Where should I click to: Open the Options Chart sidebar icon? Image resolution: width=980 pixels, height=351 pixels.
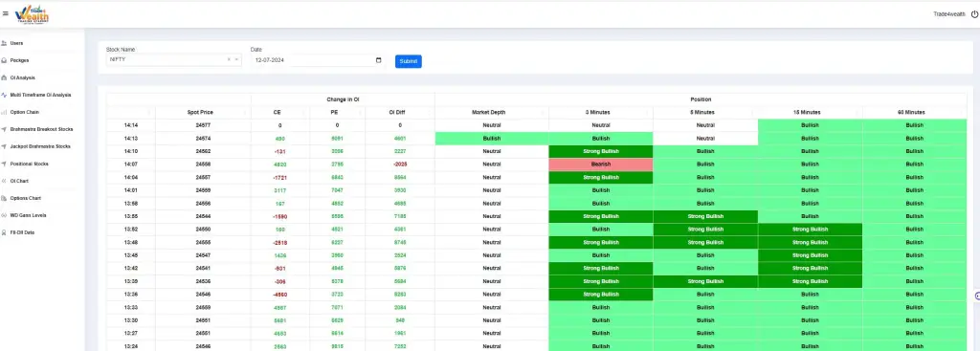(x=5, y=198)
